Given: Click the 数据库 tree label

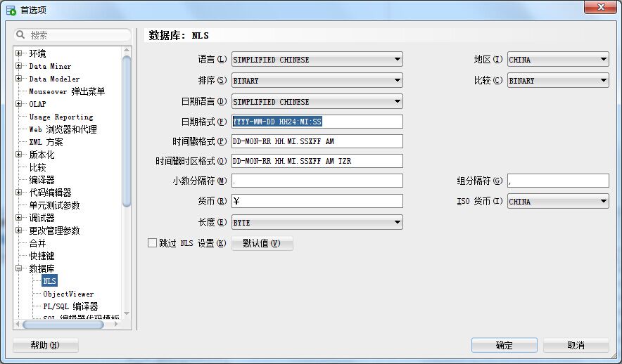Looking at the screenshot, I should (x=42, y=268).
